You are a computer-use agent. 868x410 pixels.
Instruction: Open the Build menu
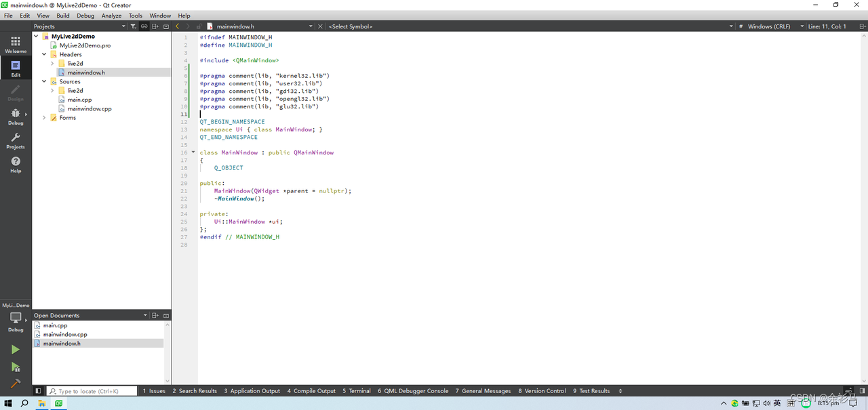tap(63, 16)
